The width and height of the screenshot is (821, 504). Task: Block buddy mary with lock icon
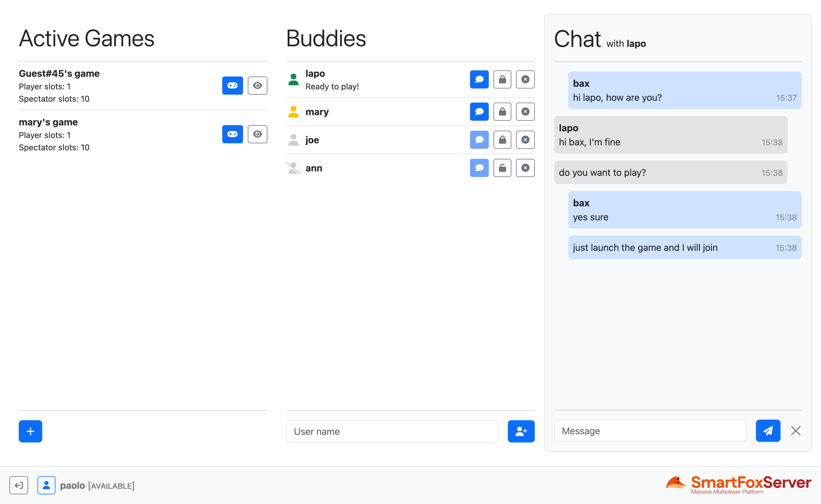click(x=502, y=112)
